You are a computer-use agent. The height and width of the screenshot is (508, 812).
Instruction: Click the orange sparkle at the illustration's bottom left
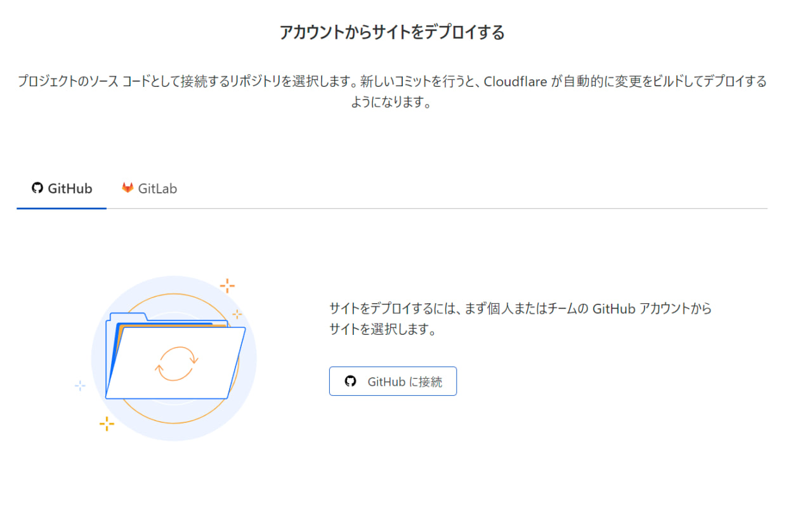pos(107,424)
